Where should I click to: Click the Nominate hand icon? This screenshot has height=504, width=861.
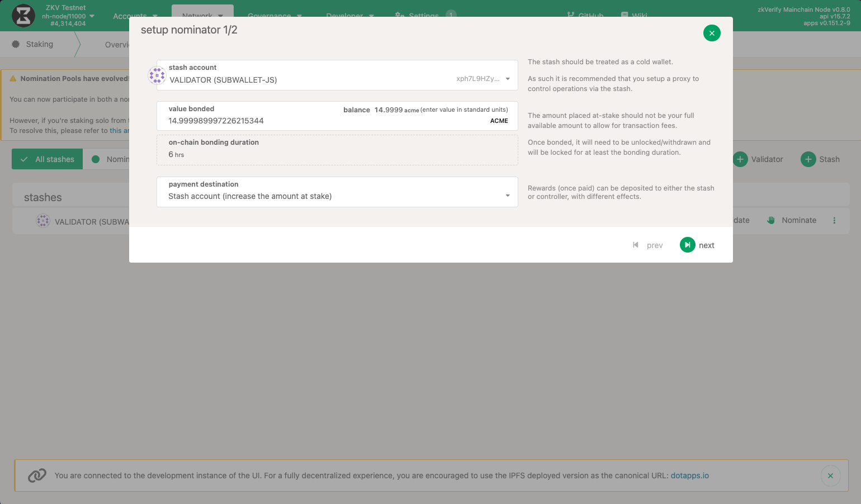tap(771, 220)
